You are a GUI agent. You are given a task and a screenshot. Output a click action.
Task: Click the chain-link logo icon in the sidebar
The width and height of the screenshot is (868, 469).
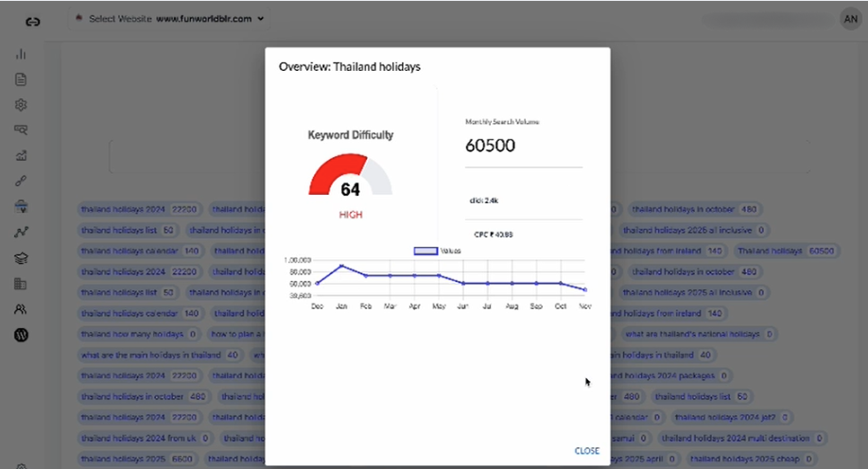click(33, 22)
